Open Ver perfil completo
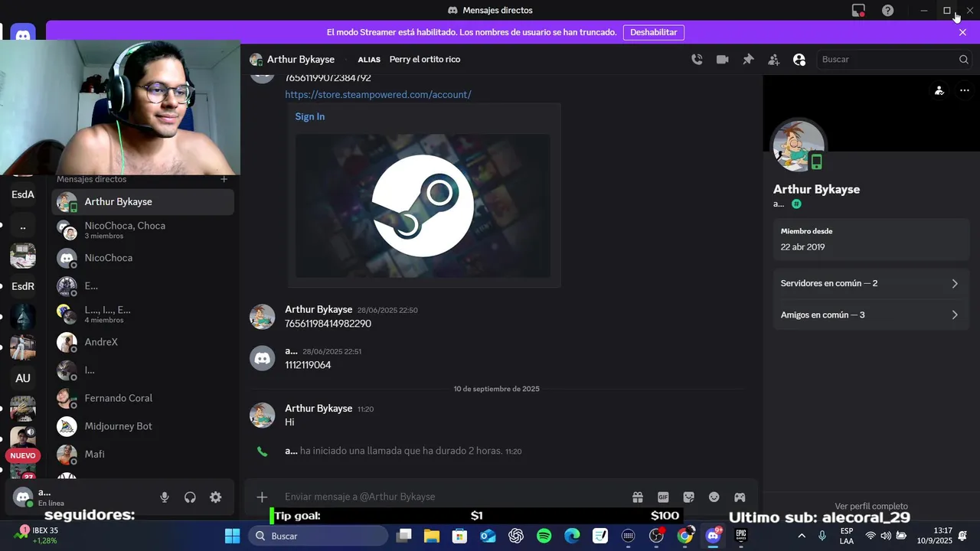This screenshot has width=980, height=551. point(871,506)
